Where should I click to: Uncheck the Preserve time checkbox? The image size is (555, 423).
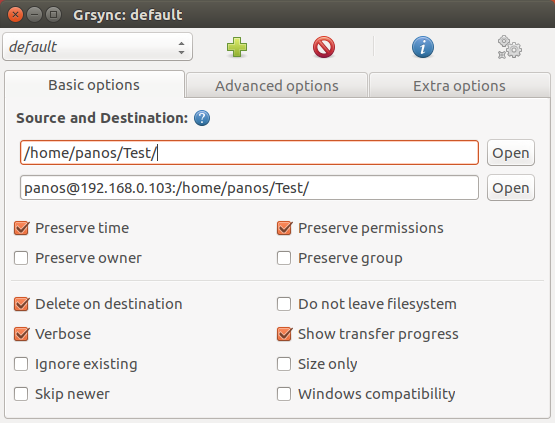(x=21, y=228)
